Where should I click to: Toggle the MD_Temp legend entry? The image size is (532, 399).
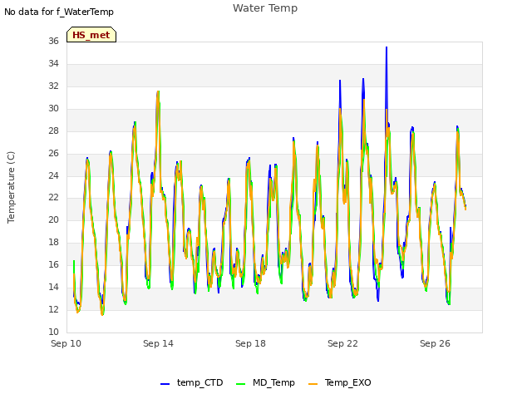[265, 382]
